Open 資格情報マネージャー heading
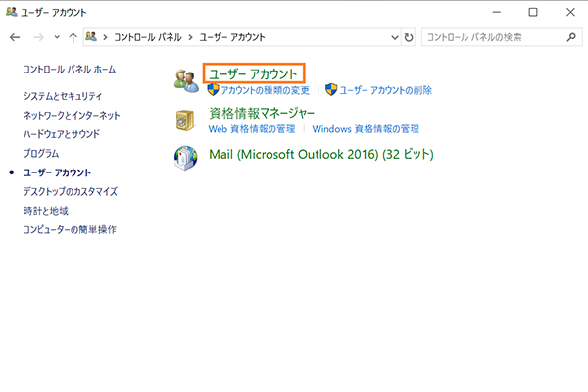The width and height of the screenshot is (588, 392). click(262, 113)
